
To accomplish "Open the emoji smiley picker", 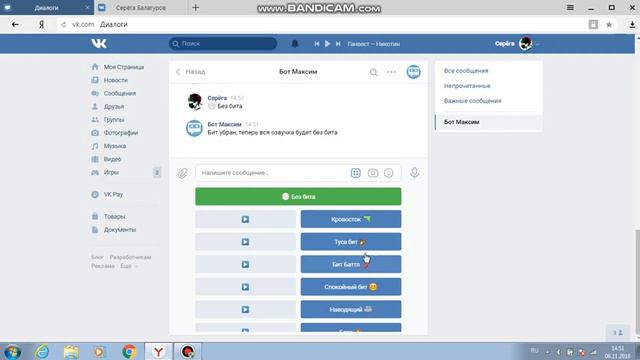I will 389,173.
